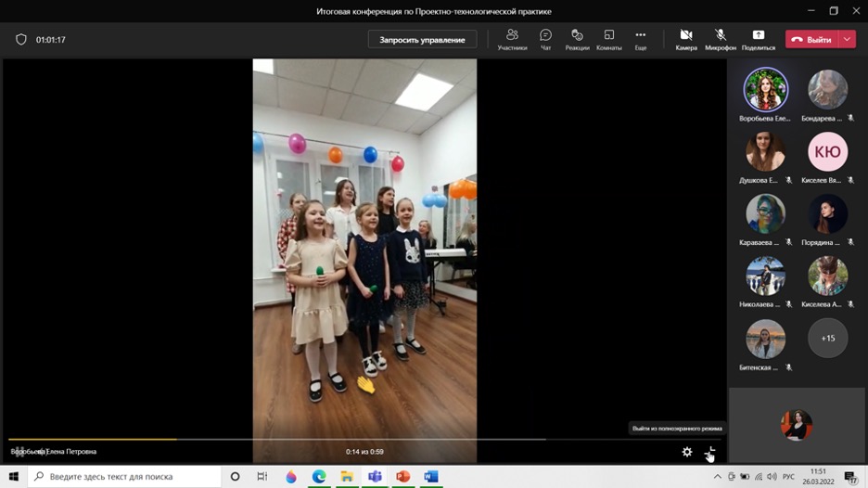Leave the meeting with Выйти button
868x488 pixels.
tap(811, 40)
